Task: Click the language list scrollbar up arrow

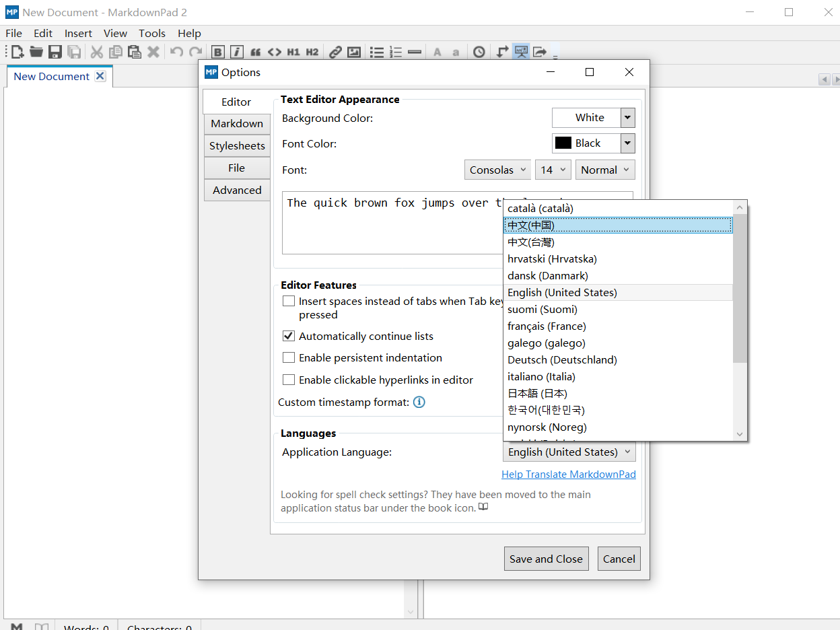Action: coord(740,207)
